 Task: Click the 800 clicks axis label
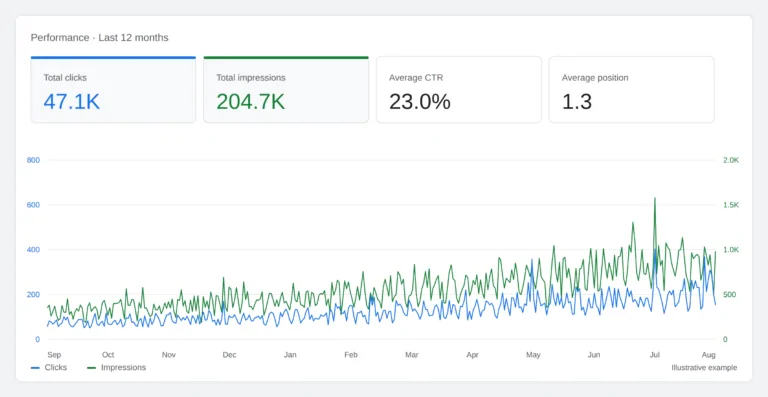[x=34, y=160]
